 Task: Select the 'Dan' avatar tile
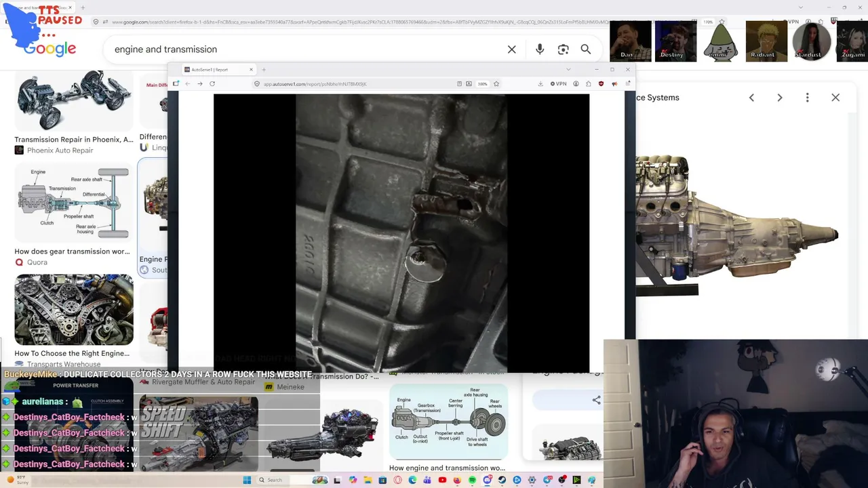point(630,41)
